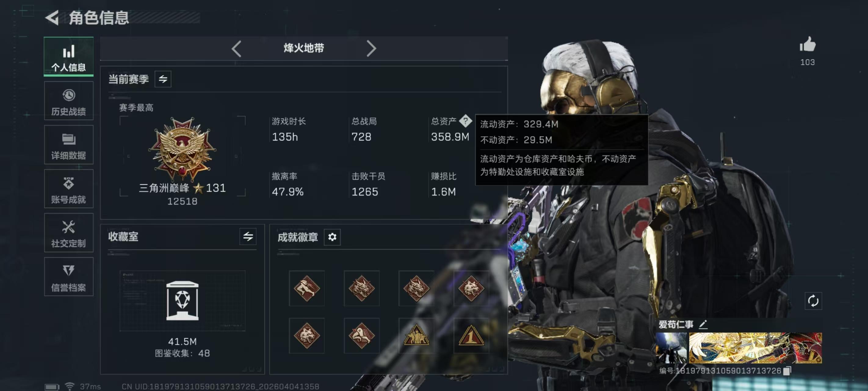Click the back arrow beside 角色信息
The image size is (868, 391).
52,17
